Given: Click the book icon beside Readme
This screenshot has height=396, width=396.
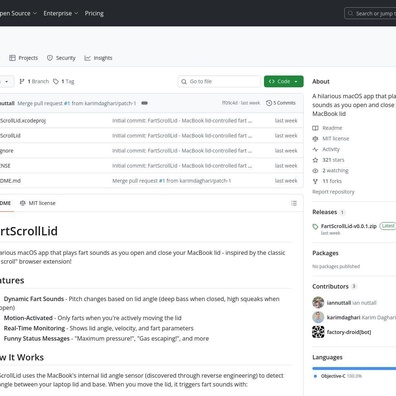Looking at the screenshot, I should pyautogui.click(x=315, y=128).
